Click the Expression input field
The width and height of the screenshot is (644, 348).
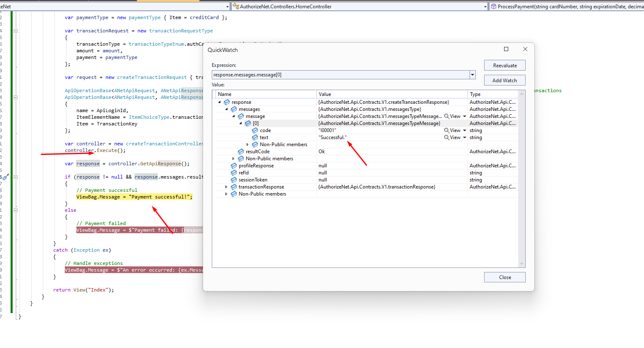point(340,75)
